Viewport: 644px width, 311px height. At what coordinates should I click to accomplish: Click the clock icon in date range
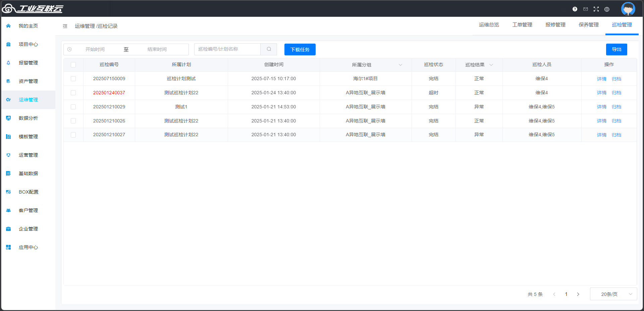point(69,49)
